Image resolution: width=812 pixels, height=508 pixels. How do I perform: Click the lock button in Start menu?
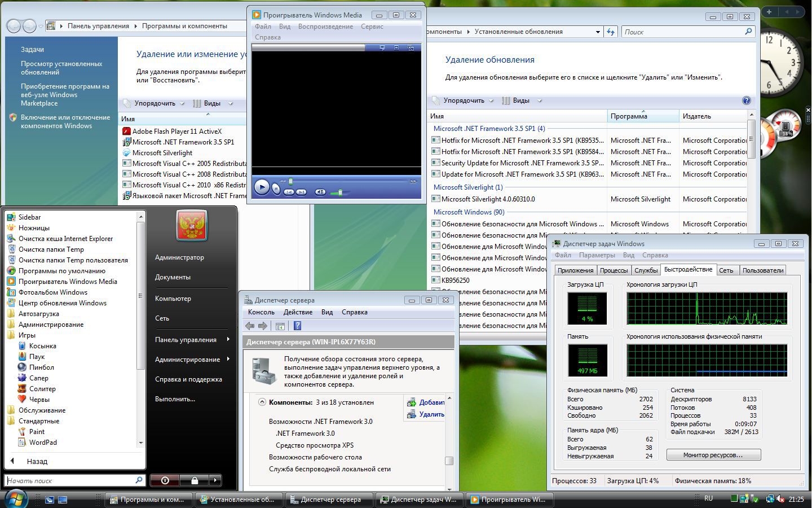194,480
